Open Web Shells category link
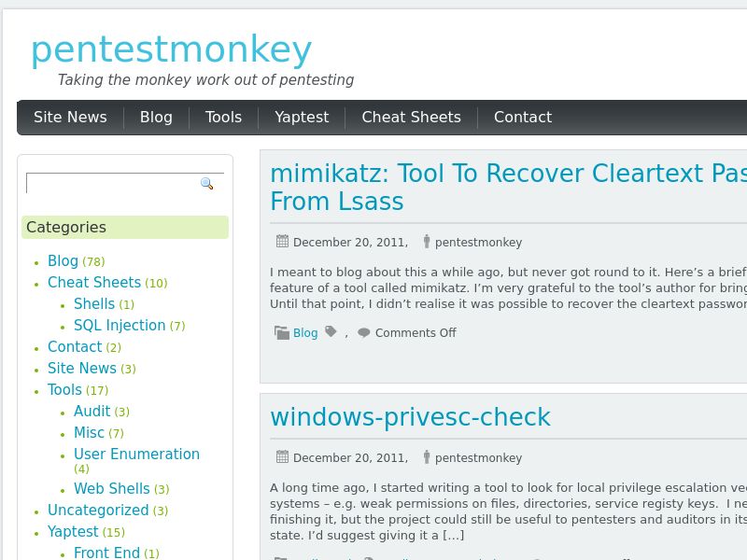This screenshot has width=747, height=560. [x=112, y=489]
